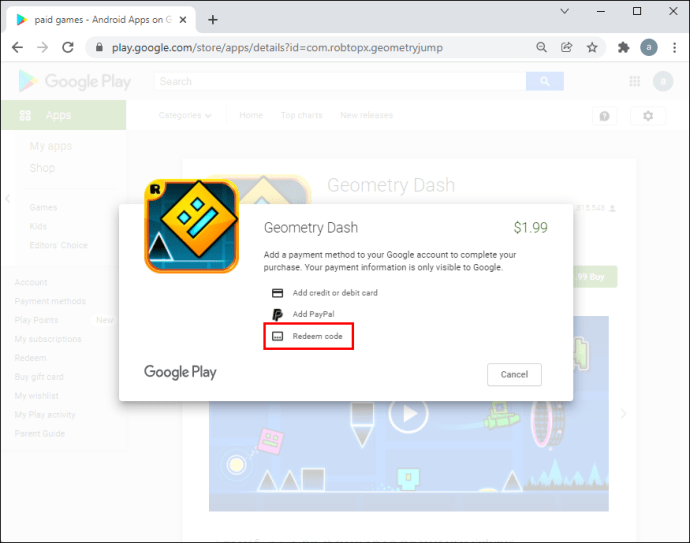Open the Chrome profile avatar
The height and width of the screenshot is (543, 690).
tap(649, 47)
